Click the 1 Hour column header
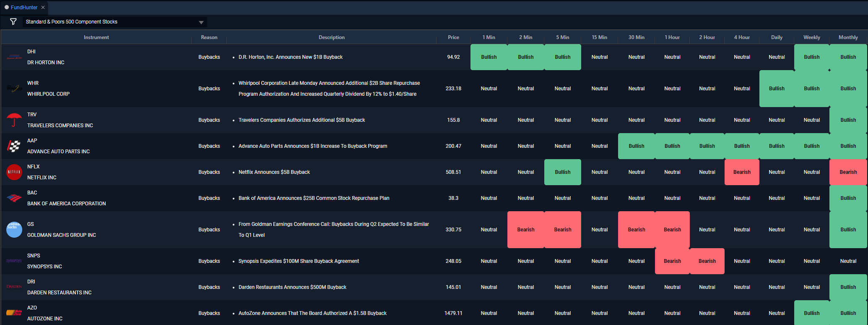 [672, 37]
